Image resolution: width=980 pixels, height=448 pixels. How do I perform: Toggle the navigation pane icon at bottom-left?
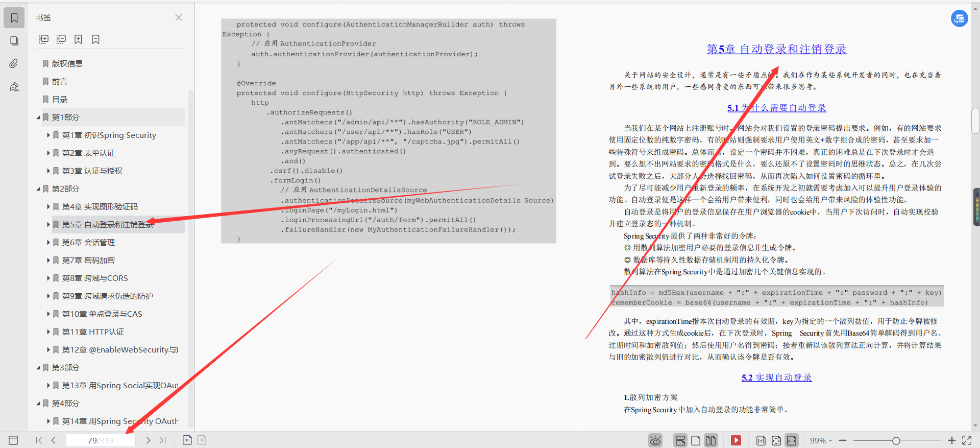pos(14,440)
